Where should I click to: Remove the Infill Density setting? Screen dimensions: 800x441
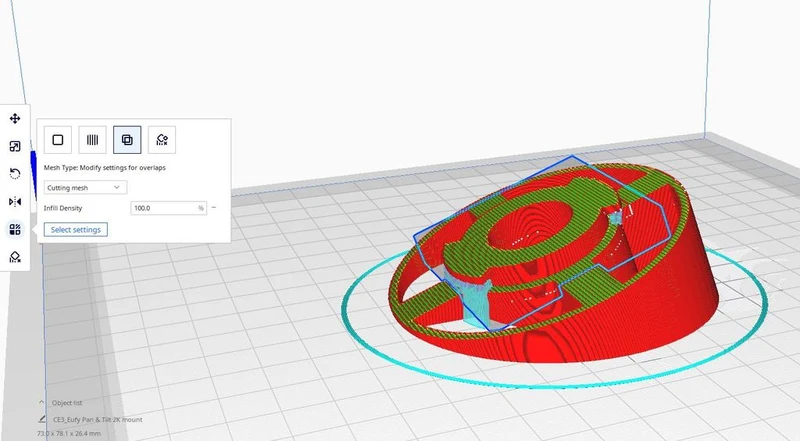pos(214,208)
